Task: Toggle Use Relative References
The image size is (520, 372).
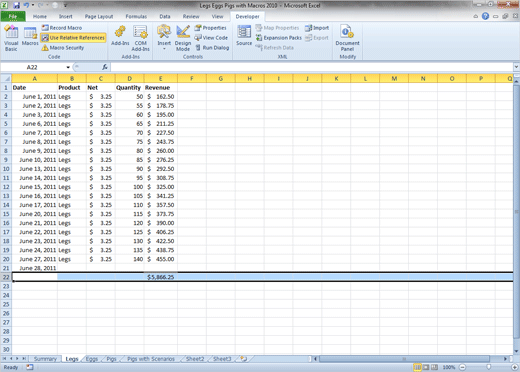Action: 73,38
